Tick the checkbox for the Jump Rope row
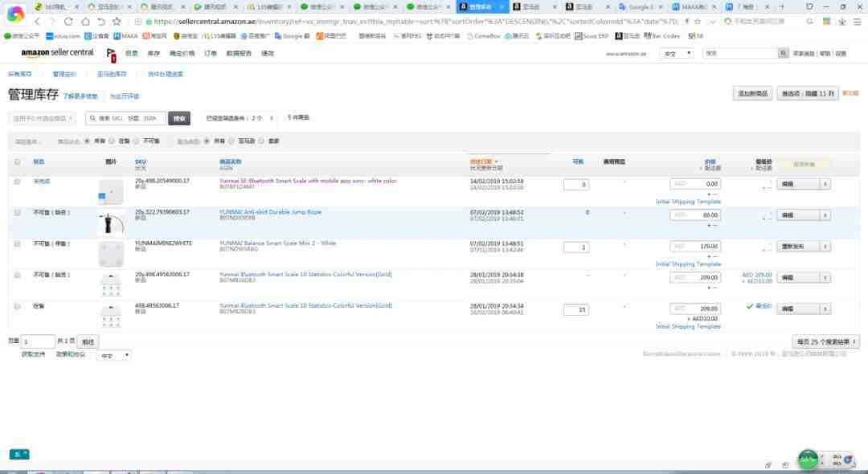Viewport: 868px width, 474px height. (17, 212)
